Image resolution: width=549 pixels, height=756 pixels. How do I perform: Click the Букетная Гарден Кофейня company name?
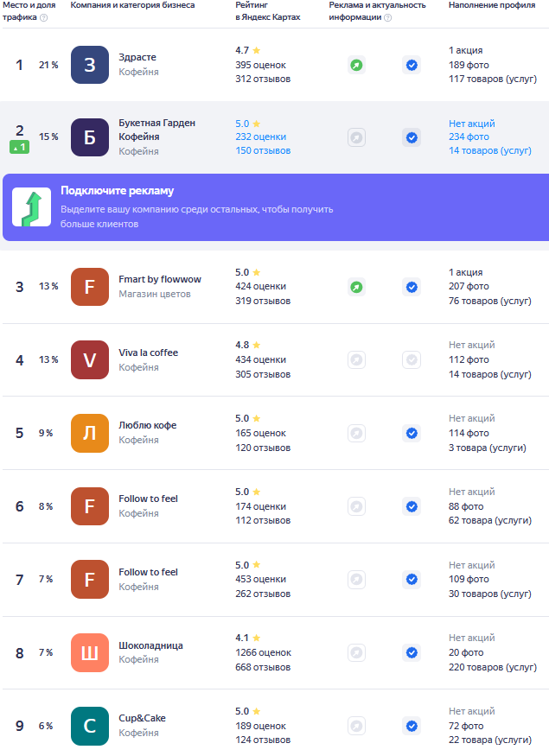click(x=156, y=130)
